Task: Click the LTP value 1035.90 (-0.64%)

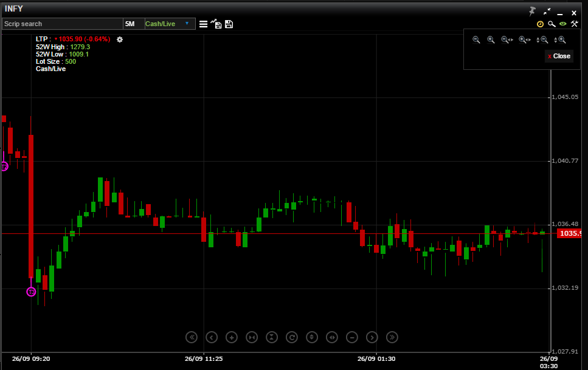Action: tap(85, 39)
